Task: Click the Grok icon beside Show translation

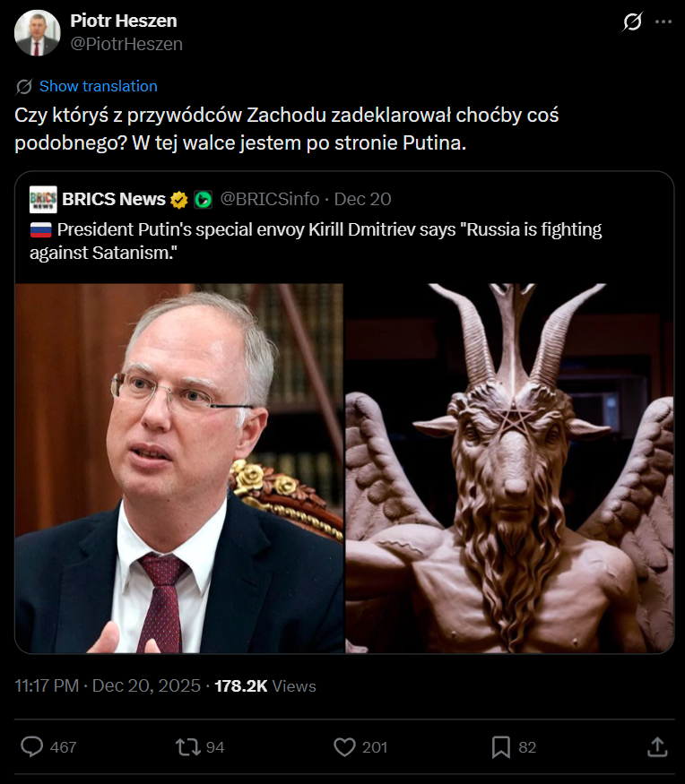Action: pos(23,87)
